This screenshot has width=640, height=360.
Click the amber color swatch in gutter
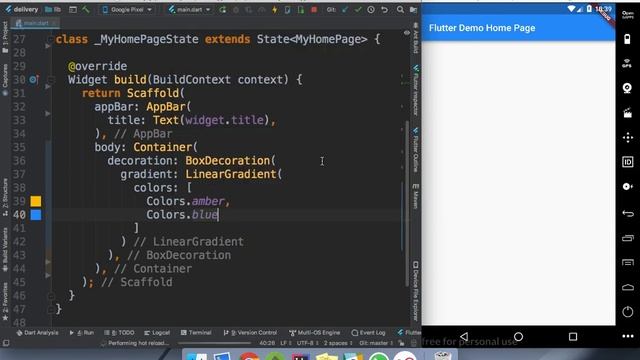(x=36, y=201)
